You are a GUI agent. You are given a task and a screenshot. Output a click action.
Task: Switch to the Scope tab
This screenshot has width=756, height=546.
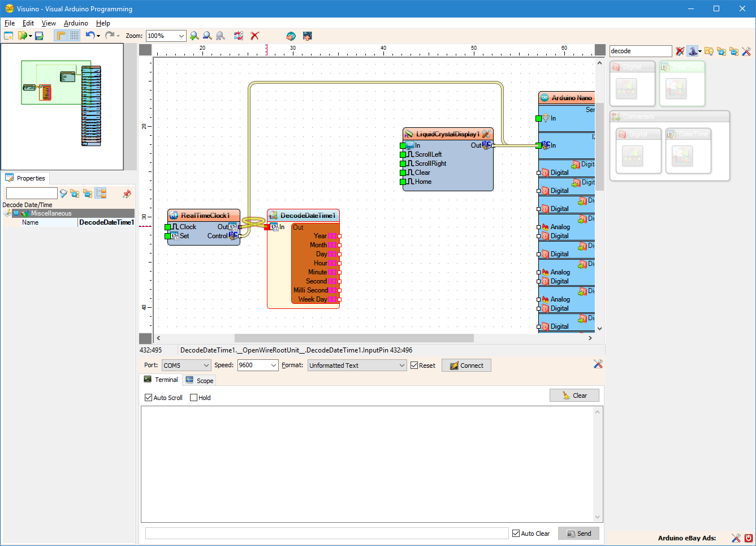[199, 380]
